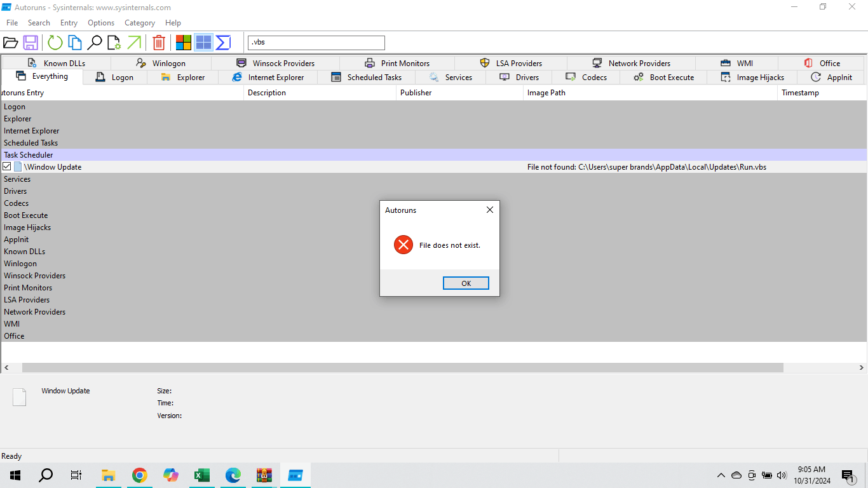Click OK in the Autoruns dialog
The height and width of the screenshot is (488, 868).
tap(466, 283)
